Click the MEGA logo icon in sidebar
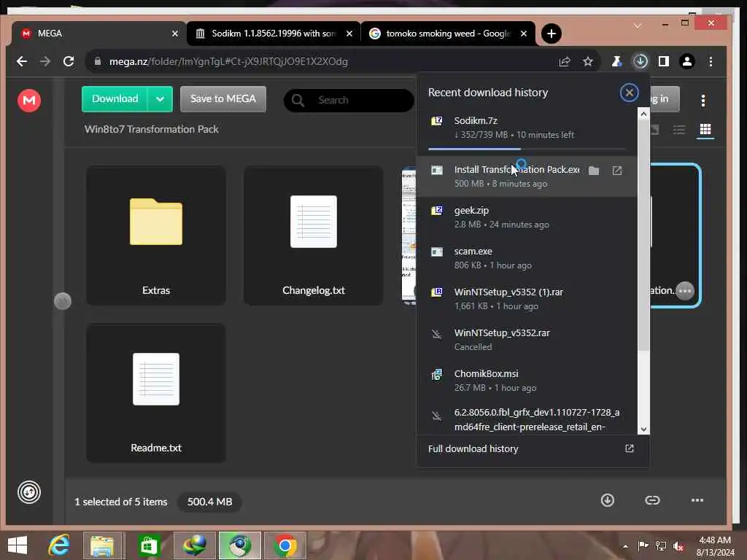The image size is (747, 560). click(29, 101)
